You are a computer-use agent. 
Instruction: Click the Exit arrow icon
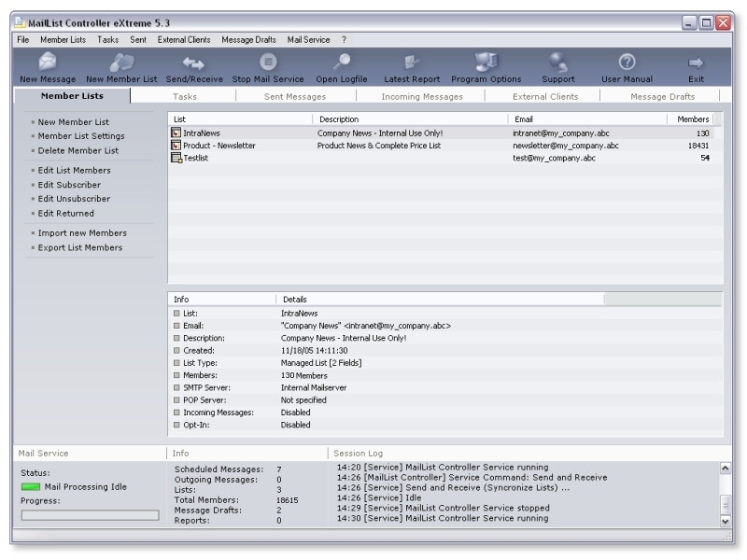(x=696, y=63)
